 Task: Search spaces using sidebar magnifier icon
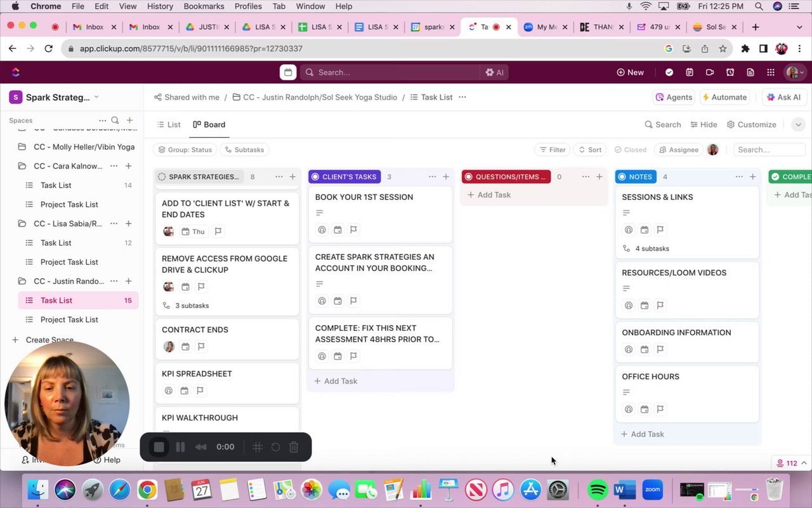pyautogui.click(x=115, y=120)
